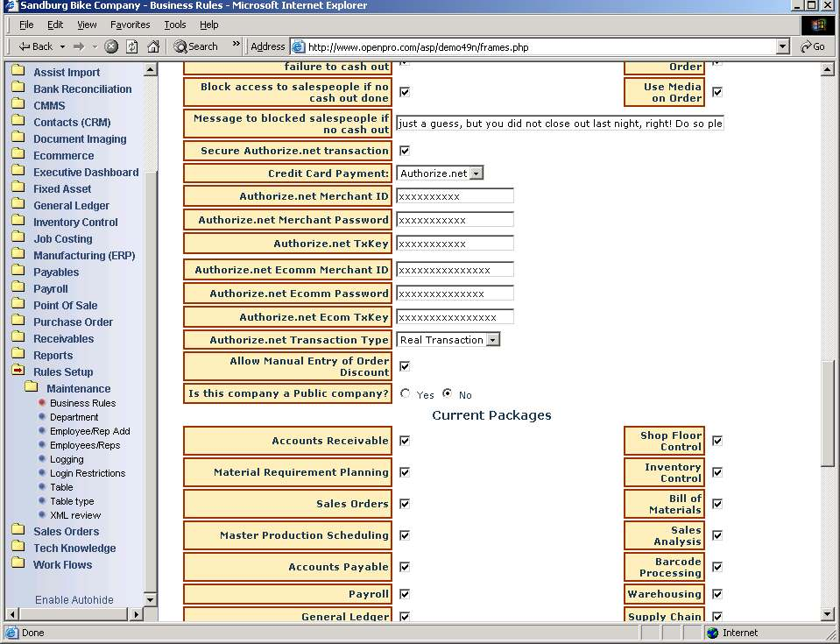Click the Maintenance folder icon
Screen dimensions: 840x644
[32, 388]
